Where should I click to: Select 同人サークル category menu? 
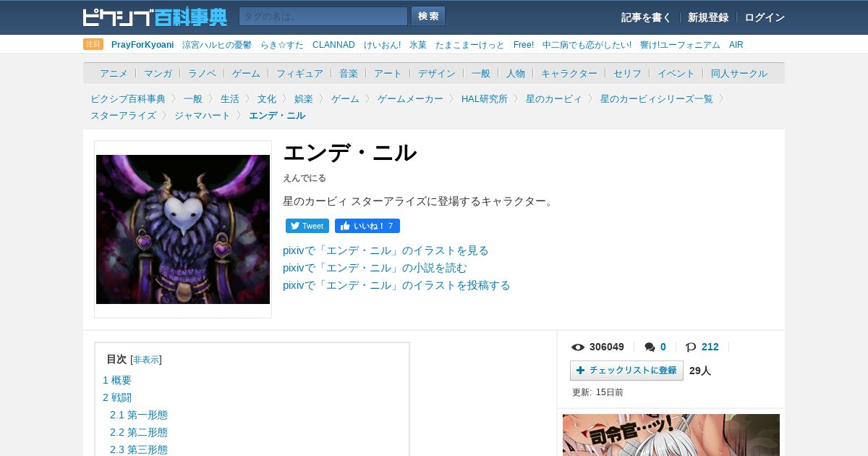pyautogui.click(x=739, y=73)
